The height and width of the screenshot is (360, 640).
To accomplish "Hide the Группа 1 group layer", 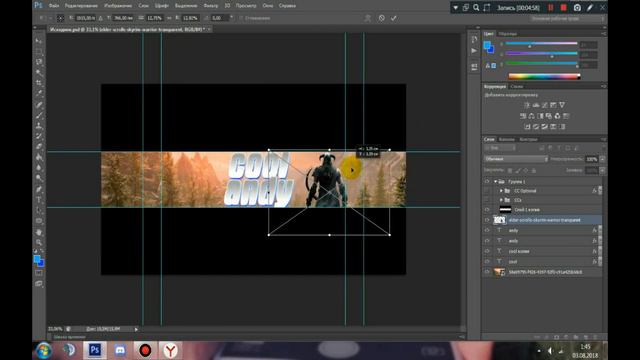I will click(487, 181).
